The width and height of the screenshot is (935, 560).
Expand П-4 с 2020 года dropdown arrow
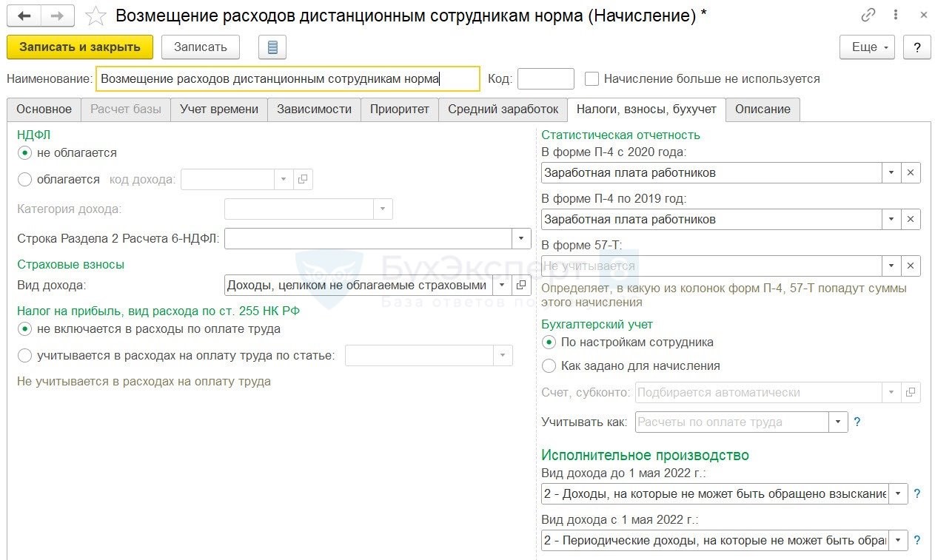coord(891,173)
